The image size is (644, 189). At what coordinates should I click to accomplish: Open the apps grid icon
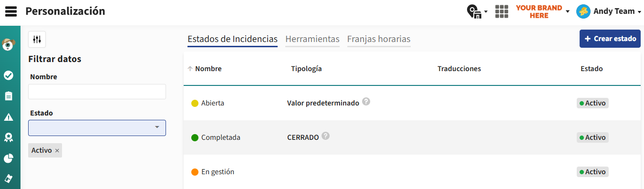(x=501, y=11)
